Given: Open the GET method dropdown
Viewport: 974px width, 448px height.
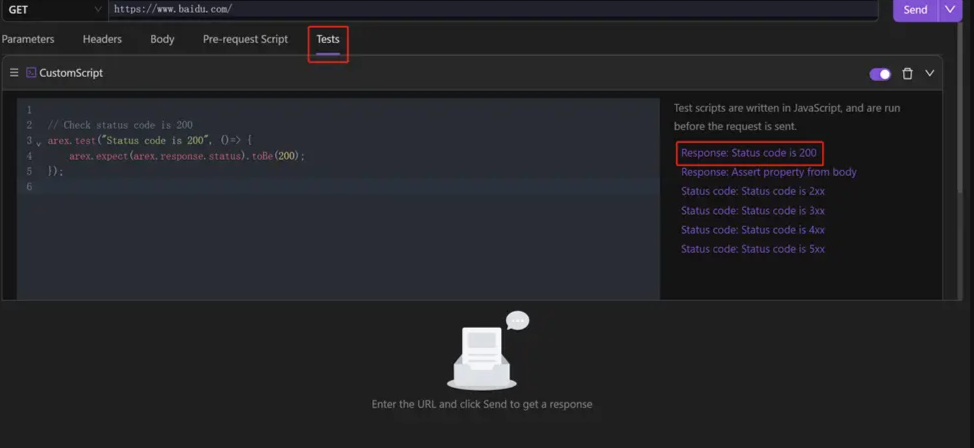Looking at the screenshot, I should click(54, 9).
